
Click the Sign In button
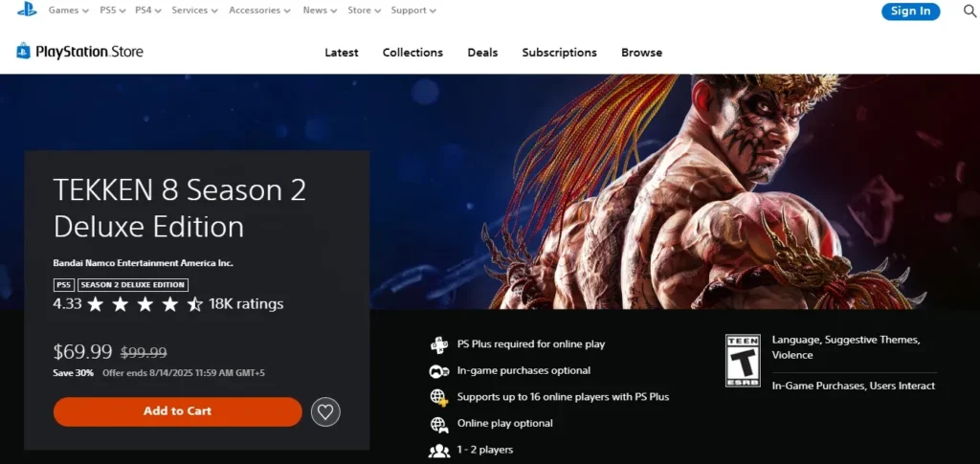pos(910,11)
